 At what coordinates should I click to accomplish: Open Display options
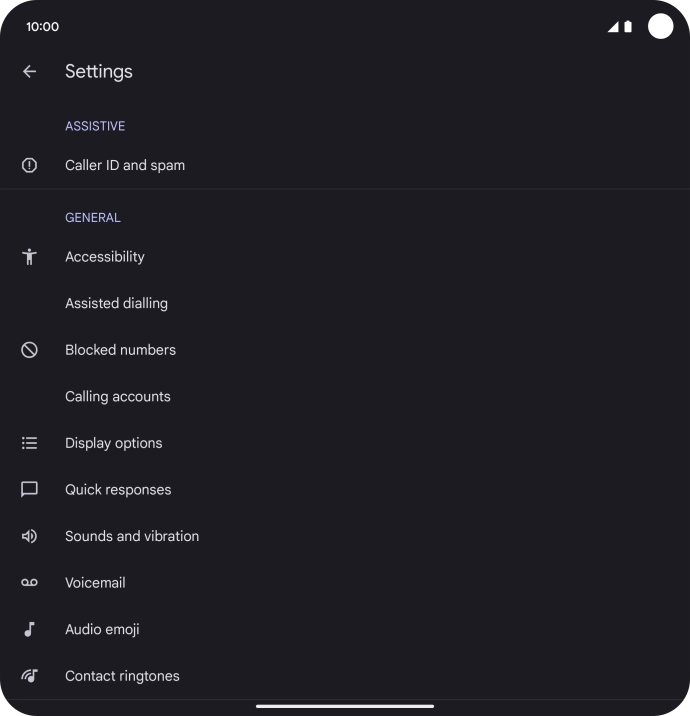click(113, 443)
